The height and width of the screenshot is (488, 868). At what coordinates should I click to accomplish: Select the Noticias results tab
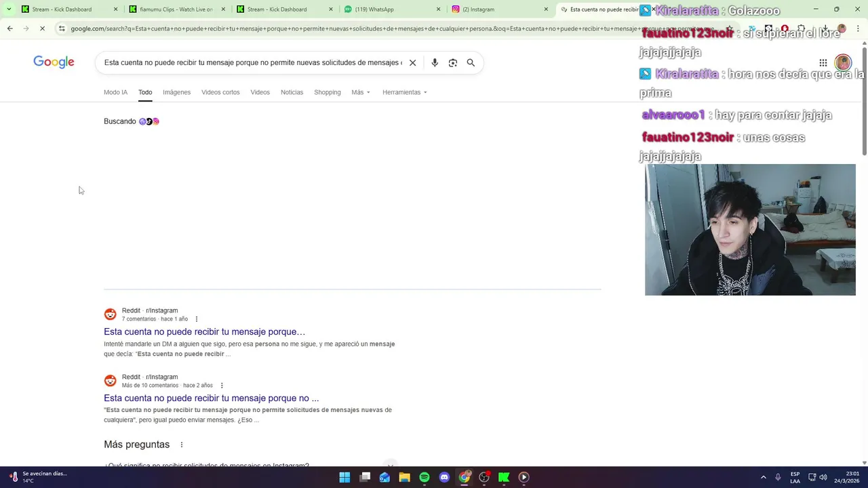pos(292,92)
